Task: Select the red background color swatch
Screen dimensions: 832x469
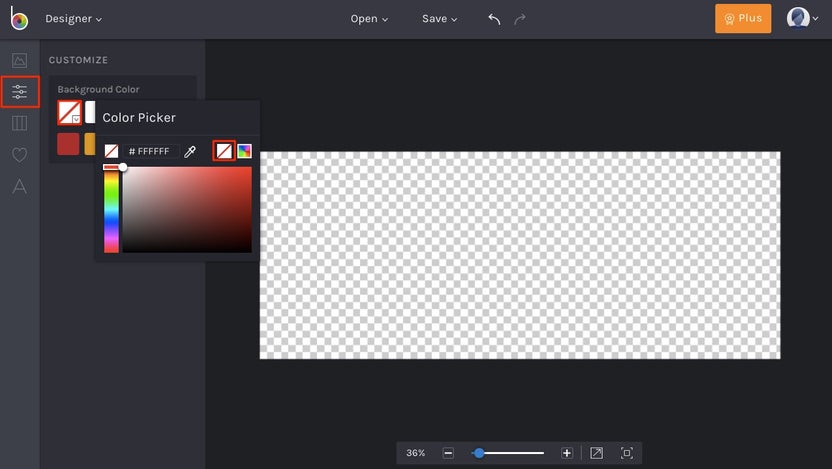Action: pyautogui.click(x=68, y=144)
